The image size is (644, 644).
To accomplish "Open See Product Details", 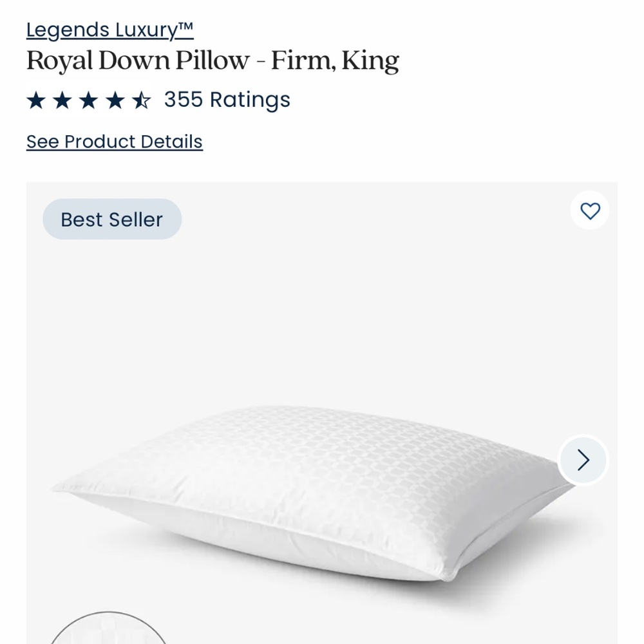I will (x=114, y=141).
